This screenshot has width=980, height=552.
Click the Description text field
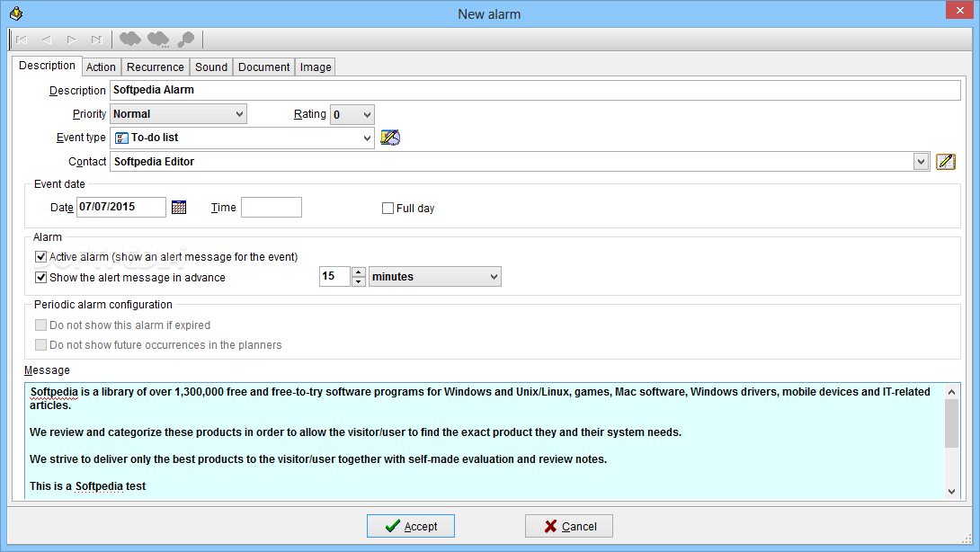(x=535, y=90)
